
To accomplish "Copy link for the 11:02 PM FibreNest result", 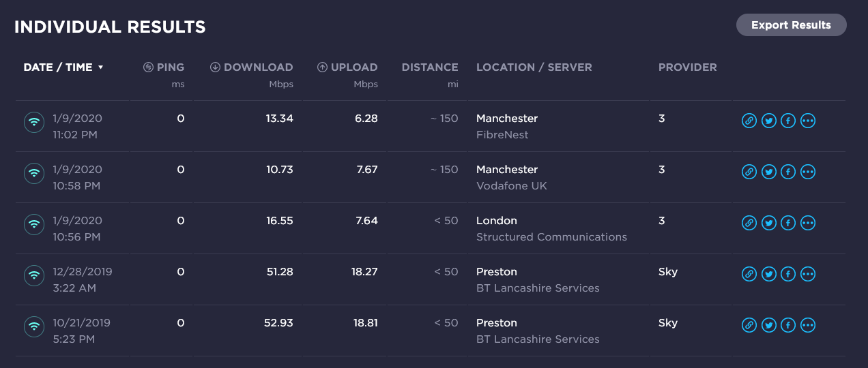I will click(x=749, y=121).
